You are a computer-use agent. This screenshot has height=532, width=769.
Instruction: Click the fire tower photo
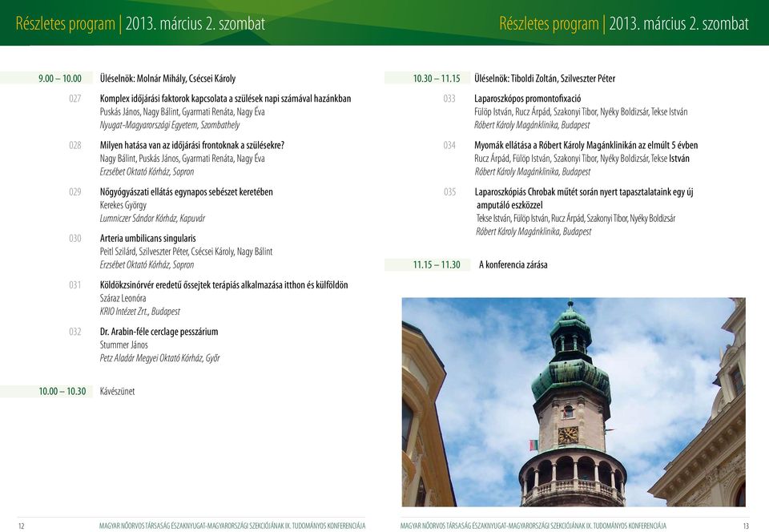click(x=574, y=402)
